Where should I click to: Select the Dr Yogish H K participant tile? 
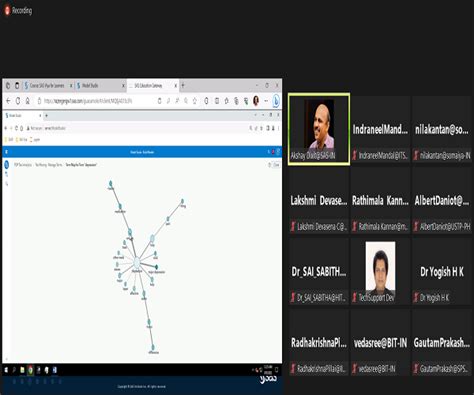pyautogui.click(x=442, y=271)
